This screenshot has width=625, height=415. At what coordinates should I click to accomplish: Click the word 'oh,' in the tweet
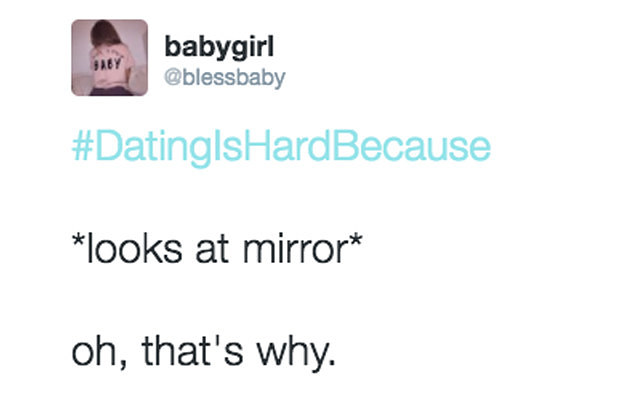(x=100, y=352)
